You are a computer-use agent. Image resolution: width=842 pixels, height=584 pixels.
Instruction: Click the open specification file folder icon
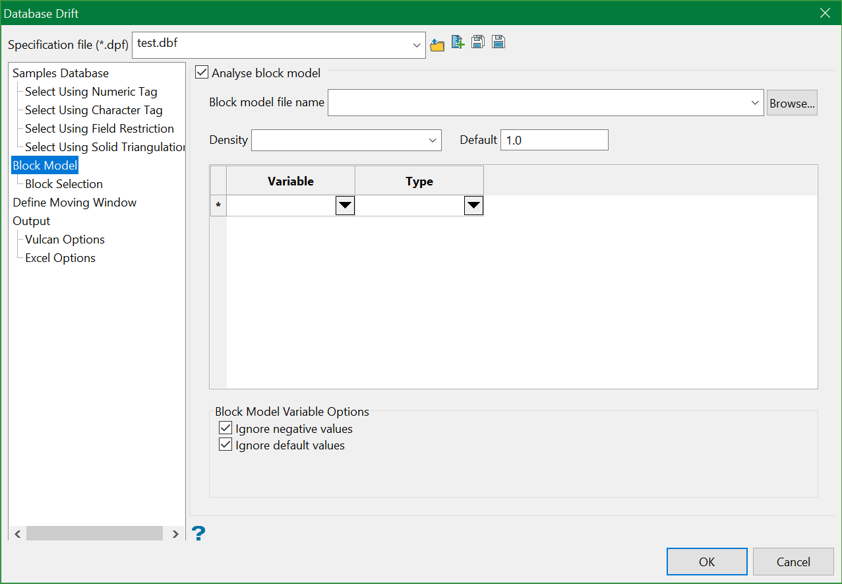coord(437,44)
